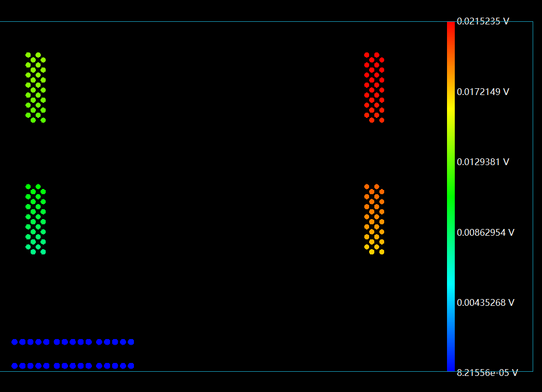Click the 0.0129381 V legend label
The image size is (542, 392).
coord(483,162)
